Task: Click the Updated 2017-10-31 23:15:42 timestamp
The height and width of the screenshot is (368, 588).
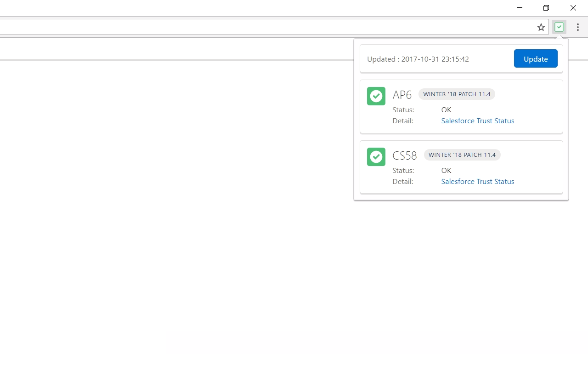Action: (x=418, y=59)
